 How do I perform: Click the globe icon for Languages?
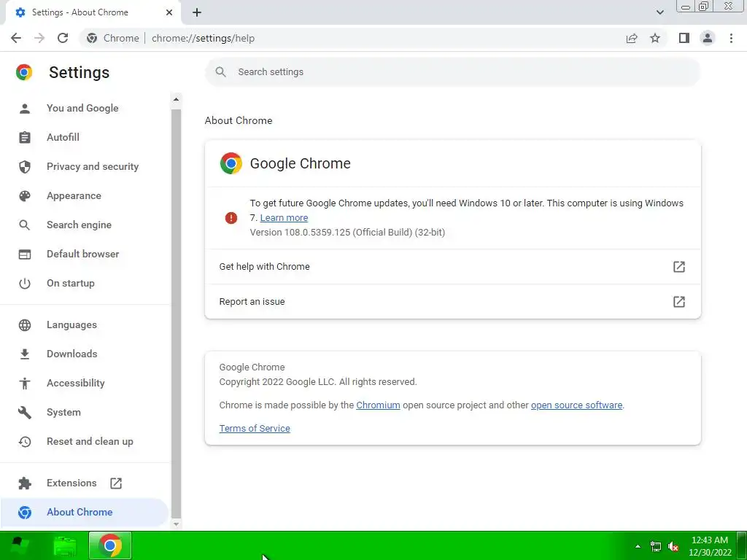(x=25, y=324)
